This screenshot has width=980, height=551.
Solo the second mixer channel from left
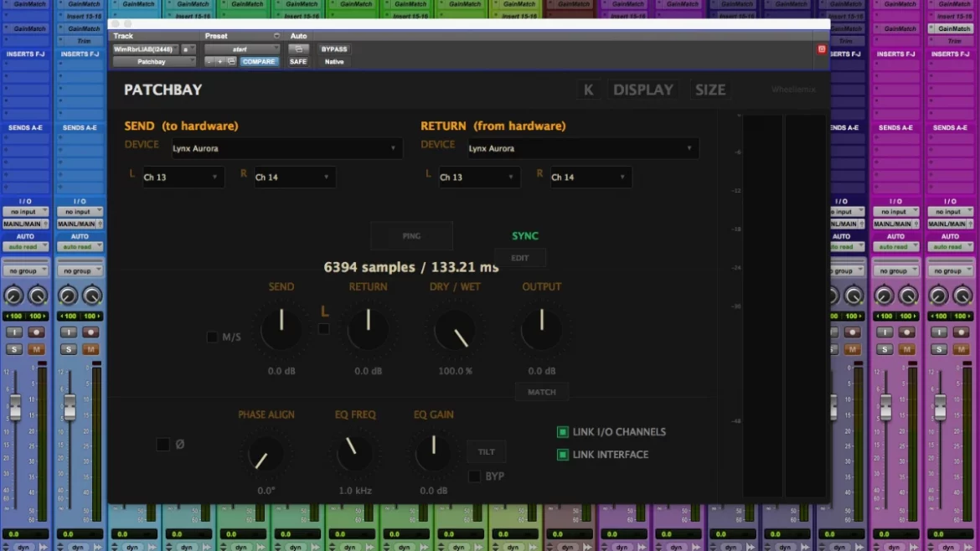point(69,349)
